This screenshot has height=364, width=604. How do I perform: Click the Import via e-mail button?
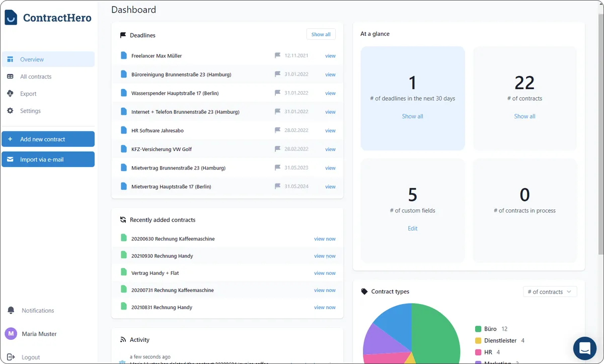point(48,159)
